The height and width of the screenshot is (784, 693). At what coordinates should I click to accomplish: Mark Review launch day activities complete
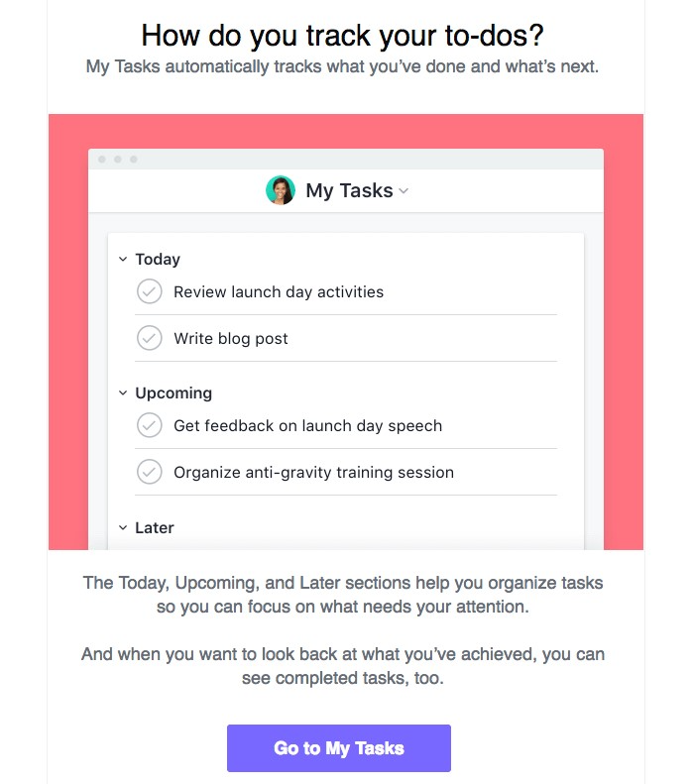[149, 291]
